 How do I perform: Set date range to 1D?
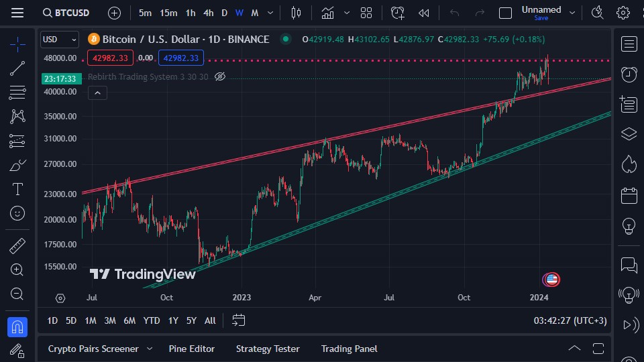[52, 320]
